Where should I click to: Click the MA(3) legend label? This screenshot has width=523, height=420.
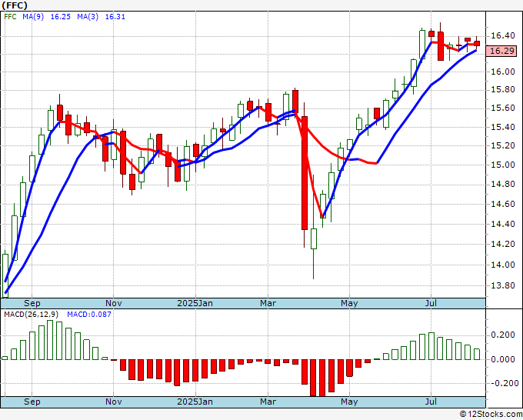[88, 17]
